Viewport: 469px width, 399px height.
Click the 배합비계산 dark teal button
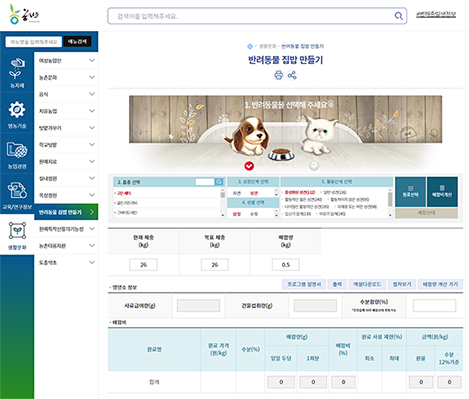click(x=442, y=192)
